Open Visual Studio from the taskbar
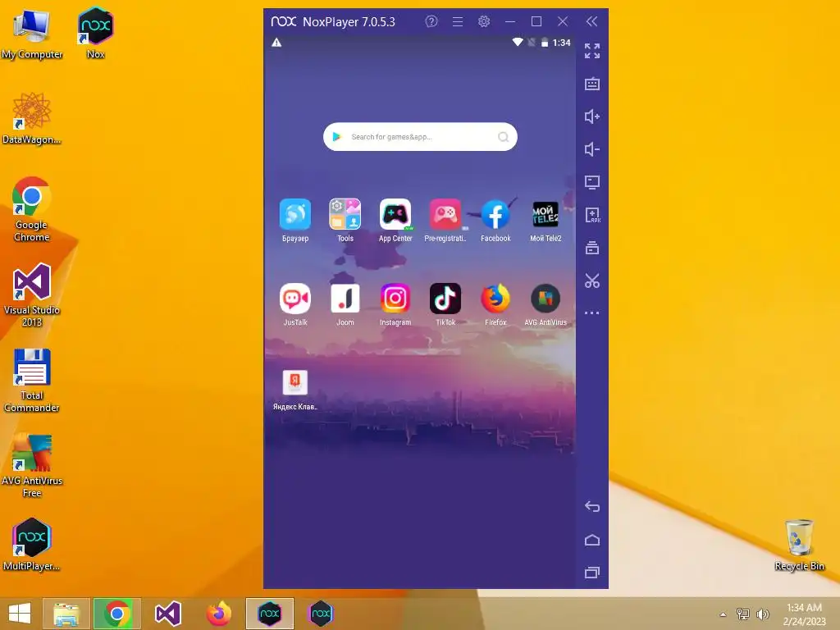Viewport: 840px width, 630px height. coord(167,614)
